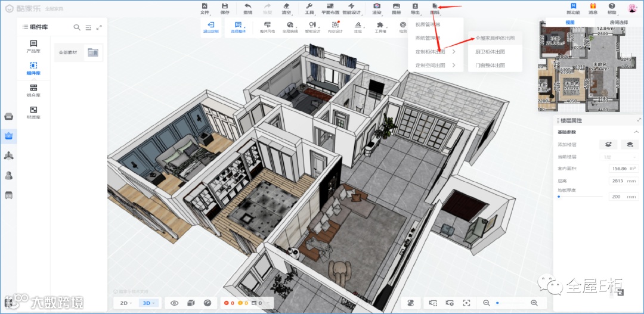Toggle the eye visibility option
The height and width of the screenshot is (314, 644).
[x=175, y=303]
